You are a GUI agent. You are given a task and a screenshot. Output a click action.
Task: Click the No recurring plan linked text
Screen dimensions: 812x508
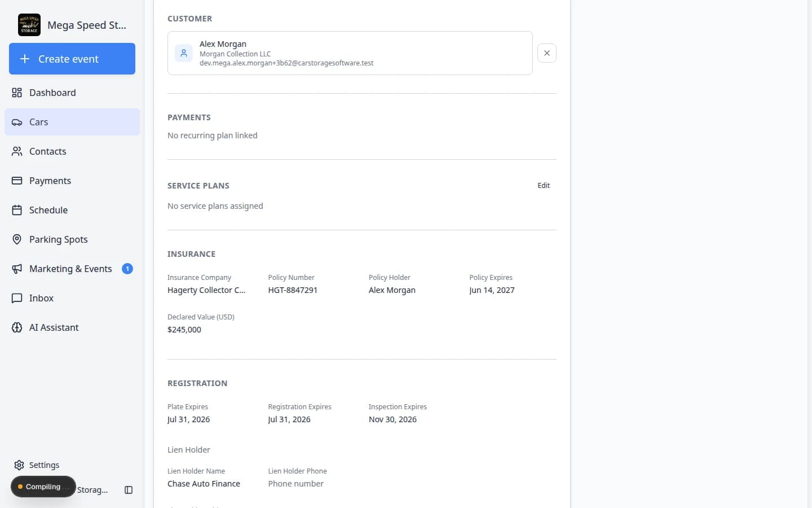tap(213, 135)
